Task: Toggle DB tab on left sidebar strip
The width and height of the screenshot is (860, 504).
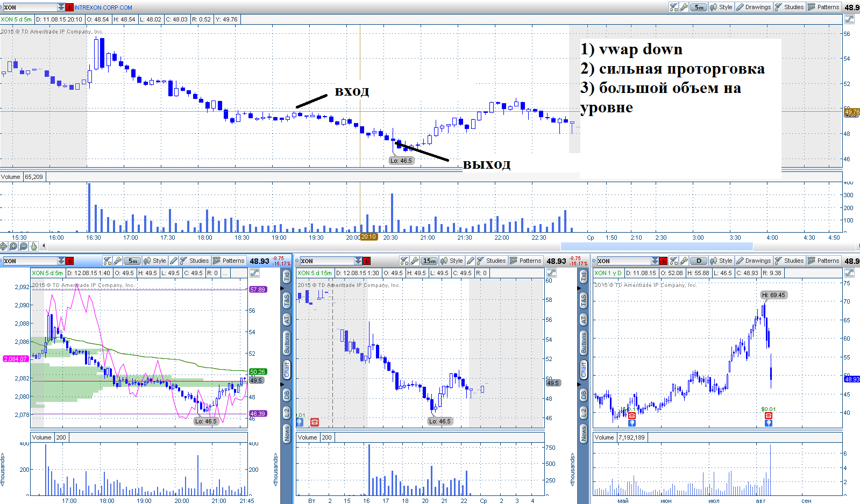Action: point(287,395)
